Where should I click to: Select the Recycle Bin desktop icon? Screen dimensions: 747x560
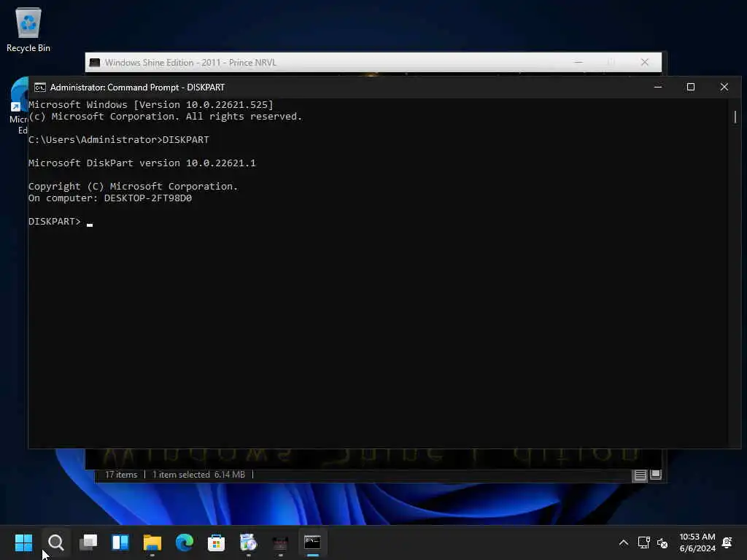coord(28,29)
